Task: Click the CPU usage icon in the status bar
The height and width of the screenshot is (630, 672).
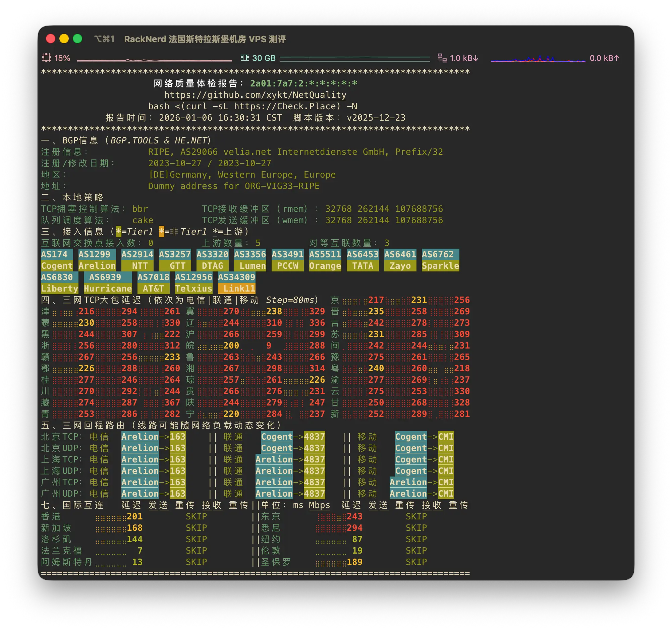Action: 47,58
